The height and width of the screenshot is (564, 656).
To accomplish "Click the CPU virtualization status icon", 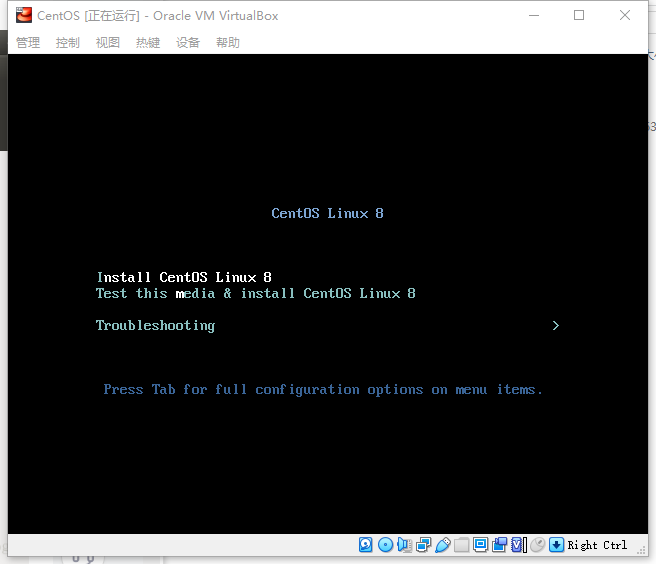I will [x=517, y=545].
